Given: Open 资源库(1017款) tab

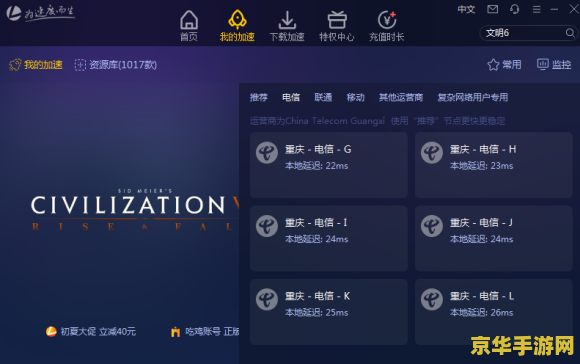Looking at the screenshot, I should 116,65.
